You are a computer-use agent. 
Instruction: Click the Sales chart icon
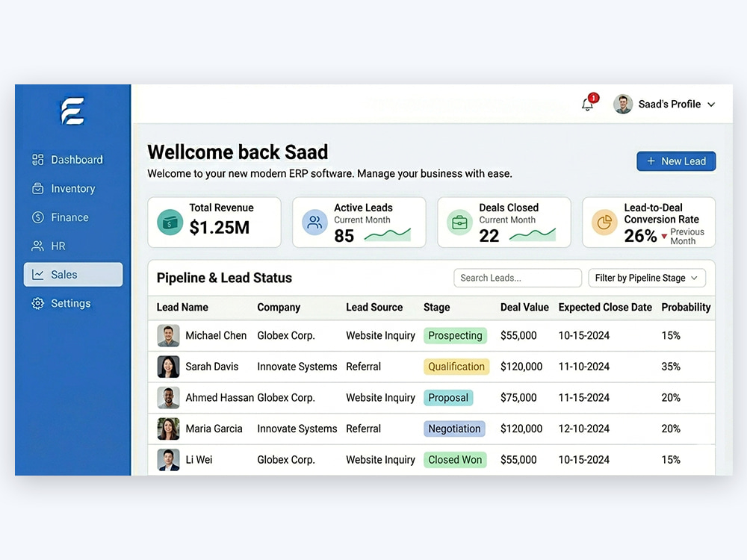coord(37,275)
